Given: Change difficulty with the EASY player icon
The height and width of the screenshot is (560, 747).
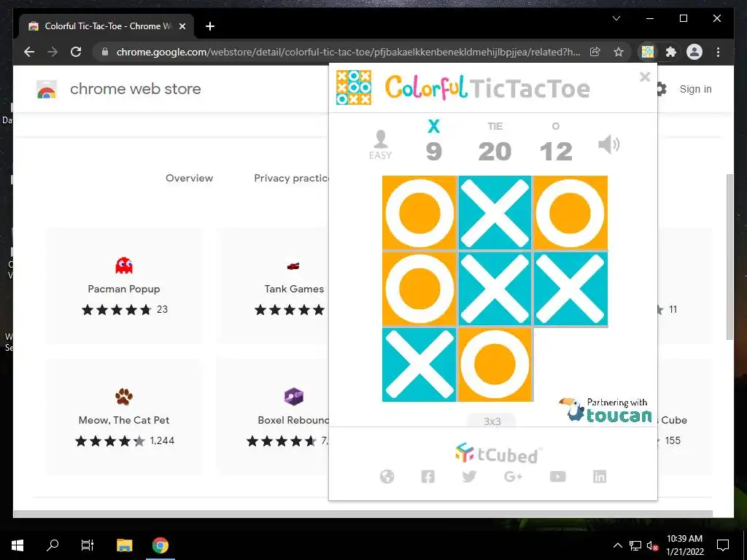Looking at the screenshot, I should coord(380,145).
